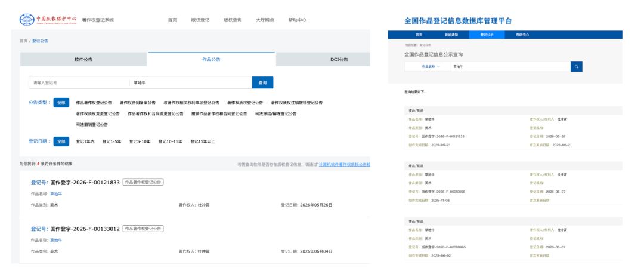Focus the 请输入登记号 input field
Viewport: 644px width, 274px height.
(x=79, y=83)
